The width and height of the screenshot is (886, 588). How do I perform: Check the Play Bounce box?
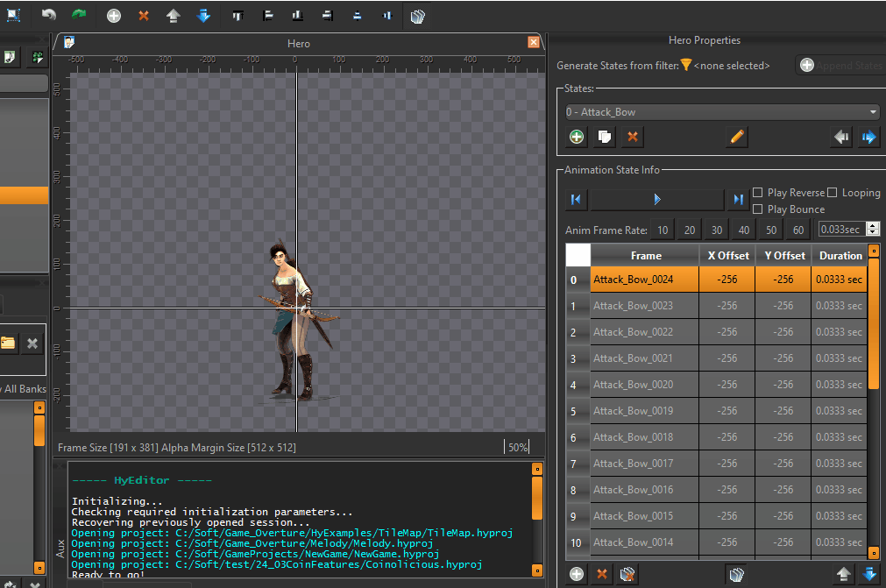[757, 209]
